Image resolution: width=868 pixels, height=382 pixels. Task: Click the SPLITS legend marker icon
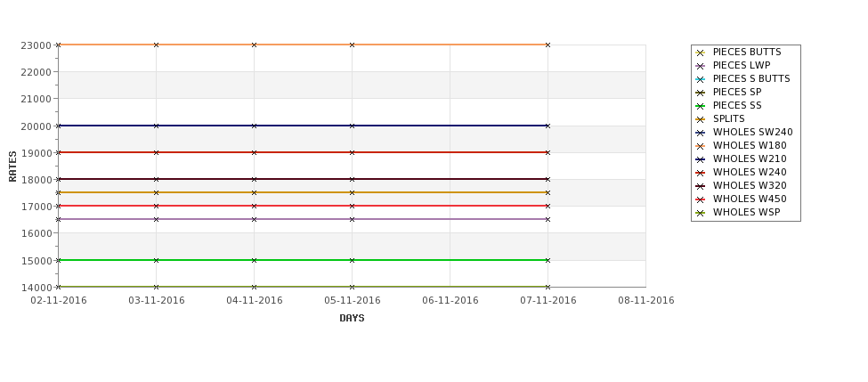click(701, 119)
